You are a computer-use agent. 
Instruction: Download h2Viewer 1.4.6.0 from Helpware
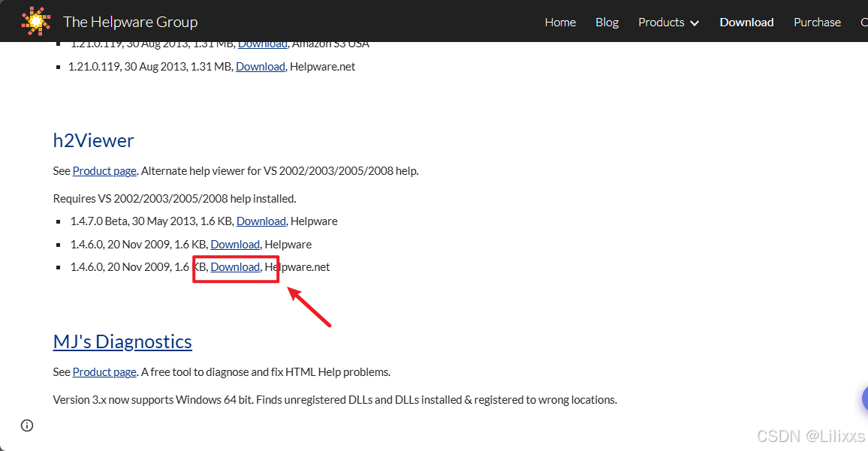click(235, 245)
